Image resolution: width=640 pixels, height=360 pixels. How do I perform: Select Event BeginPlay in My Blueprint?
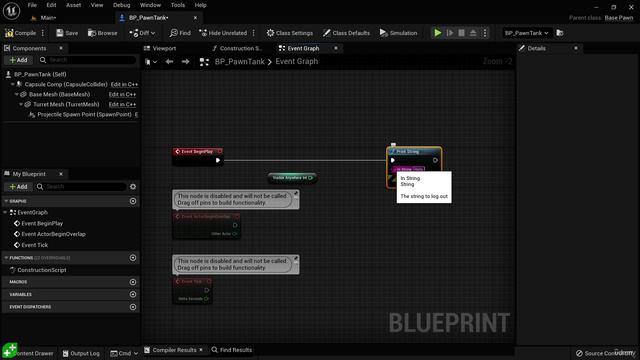[42, 224]
